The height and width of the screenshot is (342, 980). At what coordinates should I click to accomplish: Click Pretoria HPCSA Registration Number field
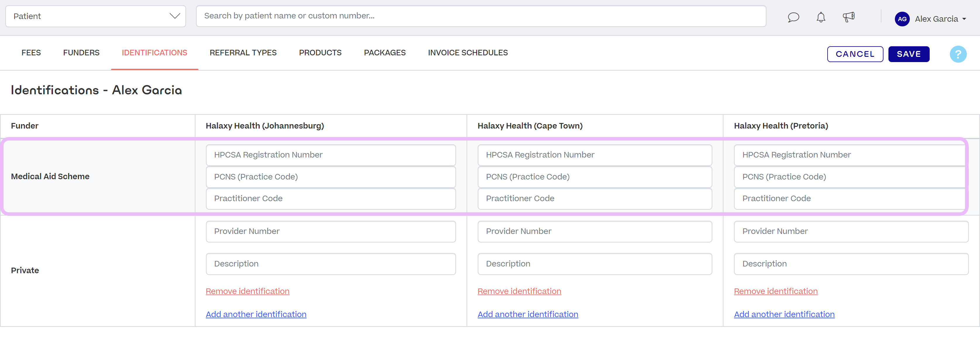[851, 155]
